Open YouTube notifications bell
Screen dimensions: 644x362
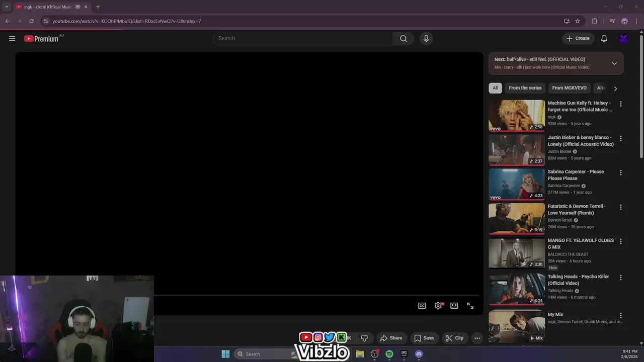click(604, 39)
